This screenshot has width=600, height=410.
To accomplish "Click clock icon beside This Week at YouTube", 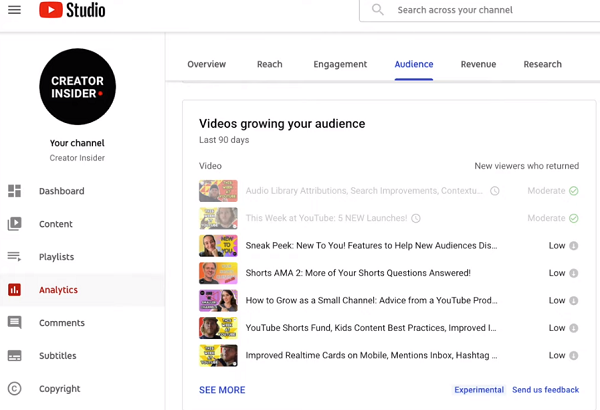I will [x=416, y=218].
